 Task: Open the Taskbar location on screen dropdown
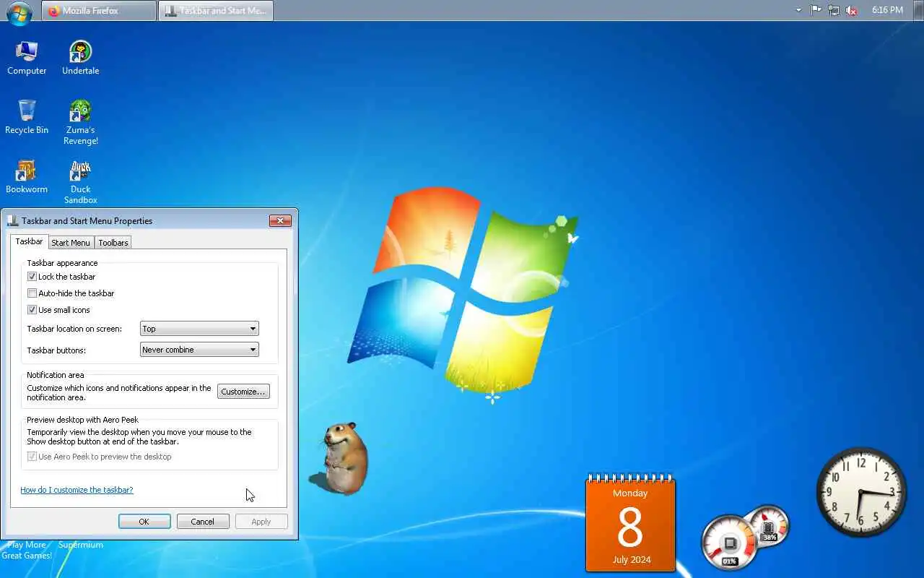199,329
